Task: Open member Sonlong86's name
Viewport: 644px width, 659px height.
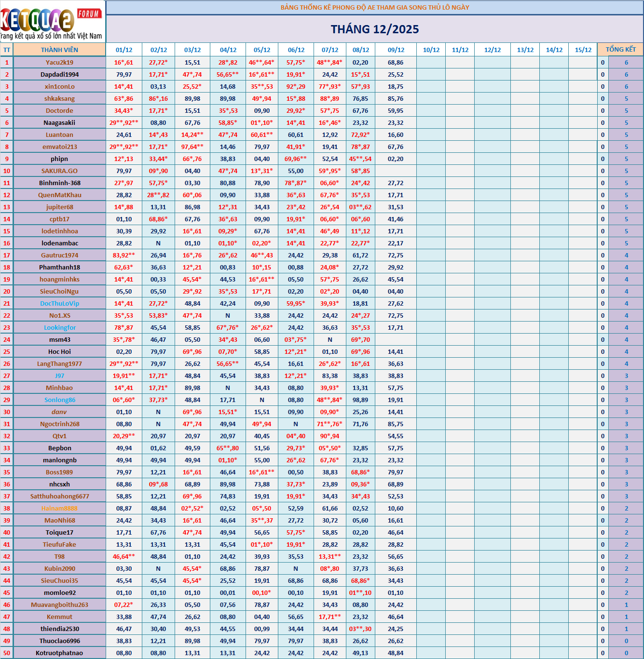Action: click(x=59, y=400)
